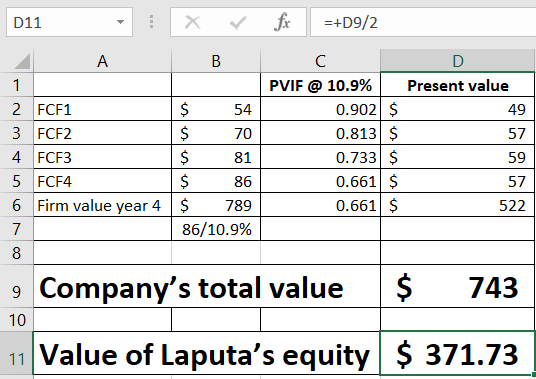Select column C header
The height and width of the screenshot is (379, 536).
pos(320,61)
